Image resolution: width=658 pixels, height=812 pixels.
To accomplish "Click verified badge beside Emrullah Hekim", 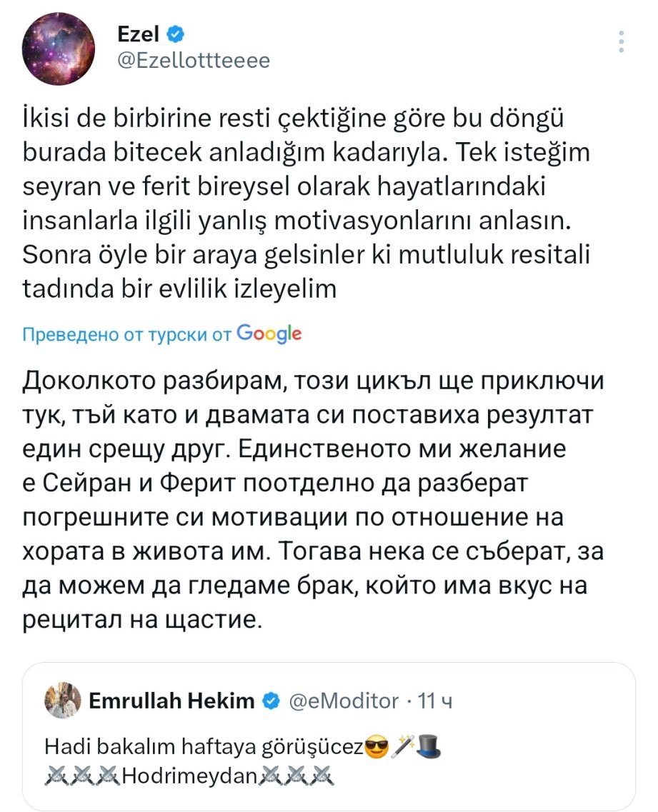I will tap(271, 701).
